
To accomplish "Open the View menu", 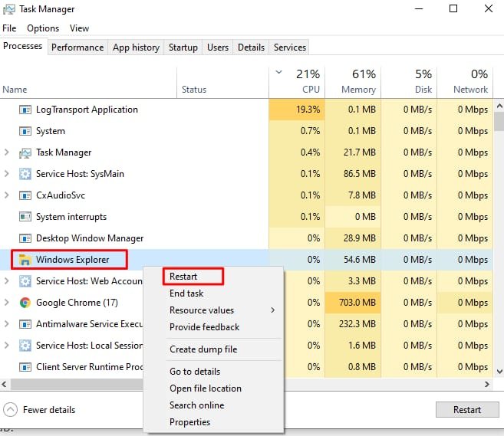I will [79, 28].
